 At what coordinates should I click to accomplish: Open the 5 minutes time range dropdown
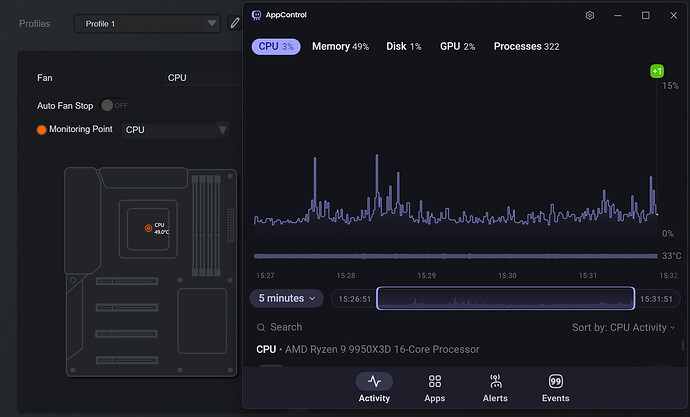click(x=286, y=298)
